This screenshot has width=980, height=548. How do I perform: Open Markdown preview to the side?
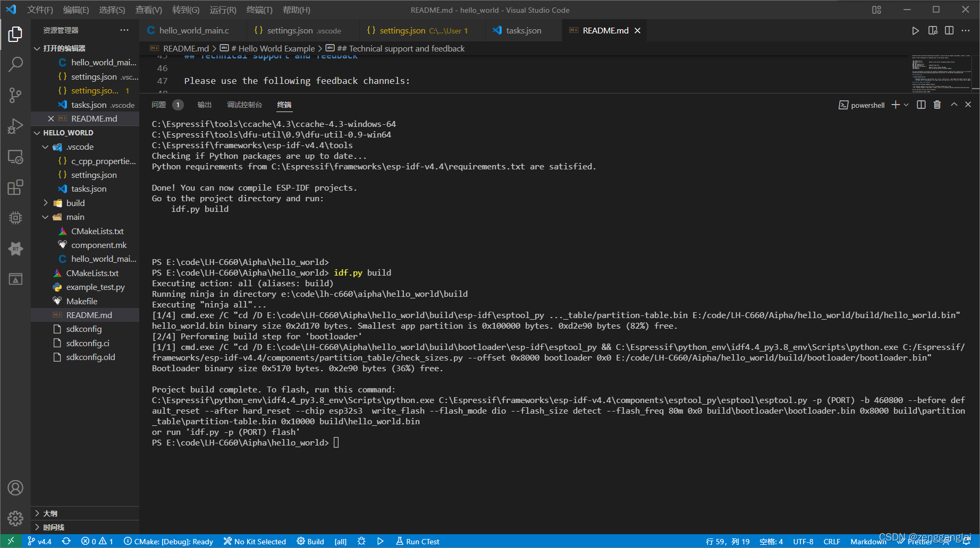933,31
